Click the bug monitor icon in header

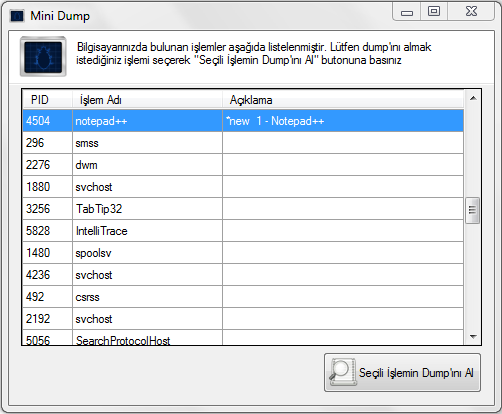pos(43,56)
